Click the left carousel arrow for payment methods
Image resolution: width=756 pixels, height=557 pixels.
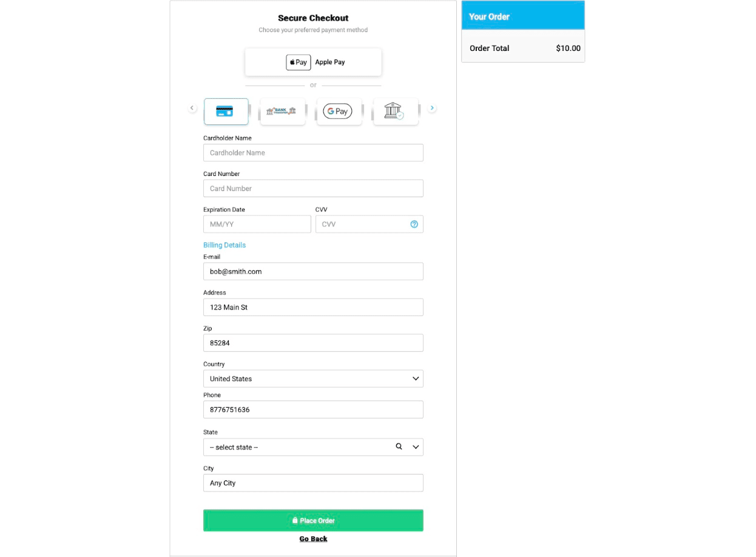click(x=192, y=108)
